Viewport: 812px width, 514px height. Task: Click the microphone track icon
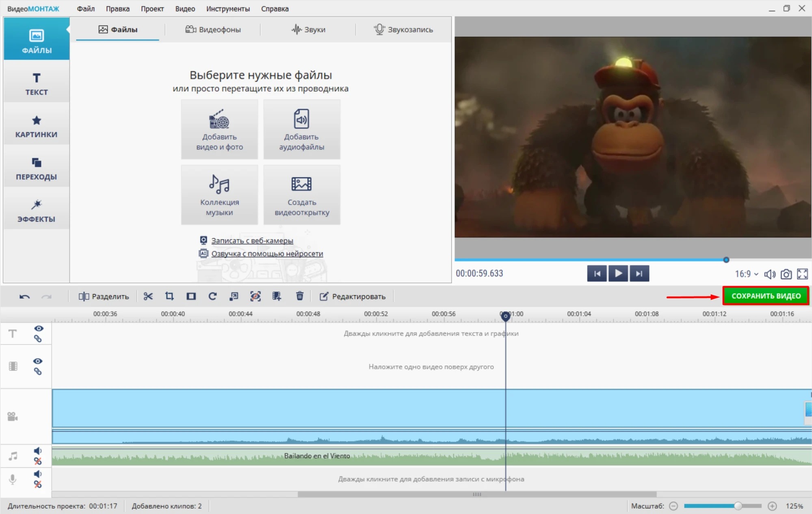pos(13,479)
